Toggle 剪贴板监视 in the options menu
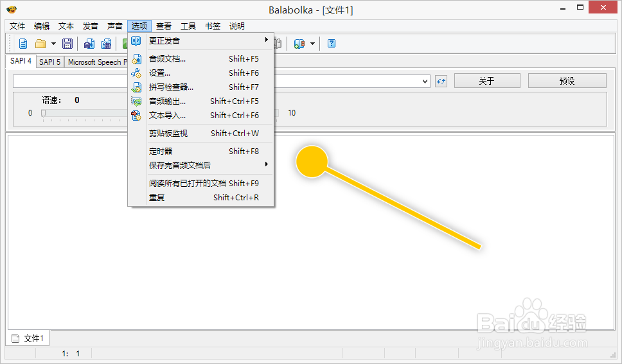This screenshot has width=622, height=364. click(200, 134)
